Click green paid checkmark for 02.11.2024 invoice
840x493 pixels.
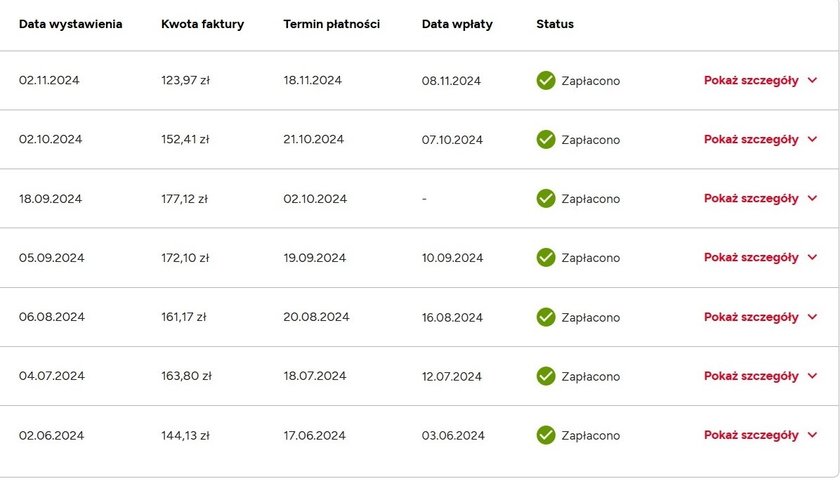pos(546,80)
